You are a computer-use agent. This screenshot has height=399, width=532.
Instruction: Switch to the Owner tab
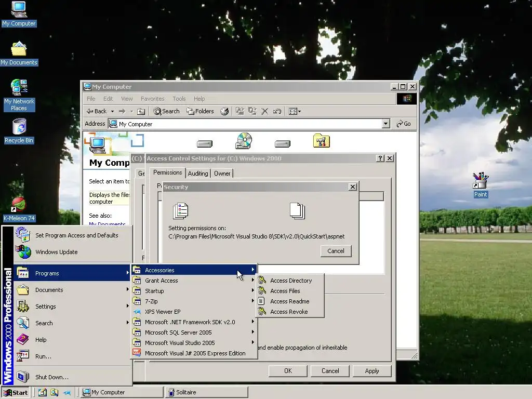point(222,174)
